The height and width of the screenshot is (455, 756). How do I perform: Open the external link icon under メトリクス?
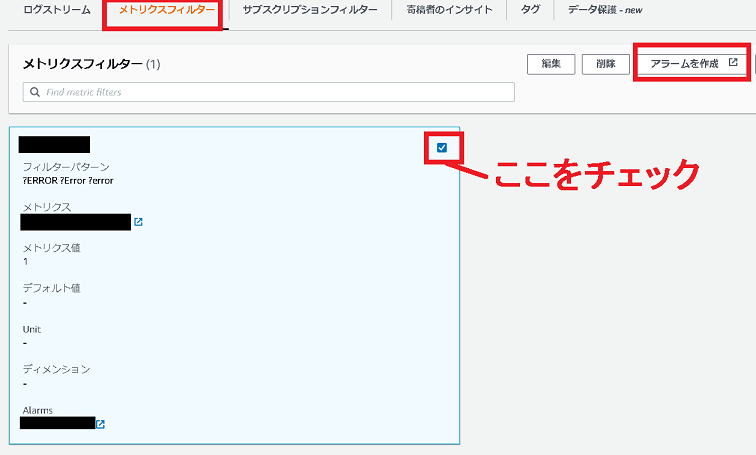(138, 222)
